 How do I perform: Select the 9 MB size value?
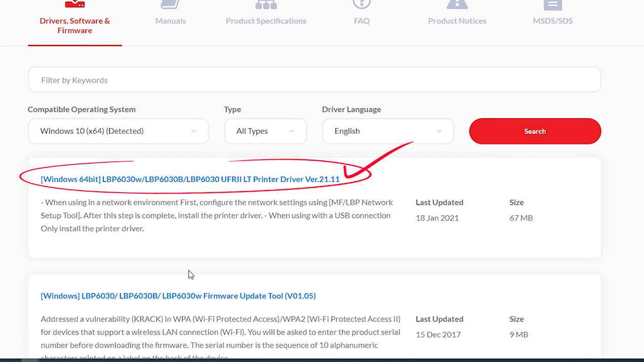click(x=519, y=334)
